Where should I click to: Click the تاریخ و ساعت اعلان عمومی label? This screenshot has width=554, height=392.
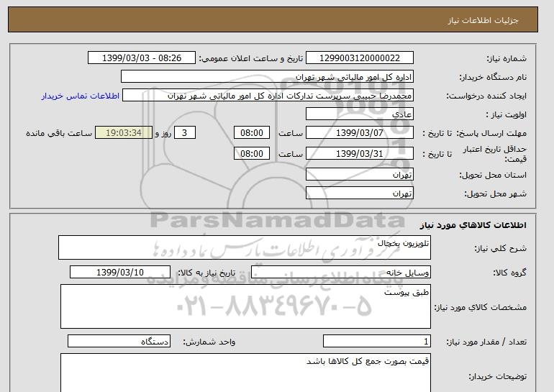[251, 59]
